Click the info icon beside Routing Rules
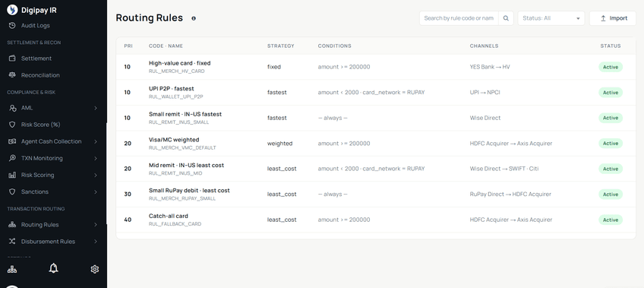The height and width of the screenshot is (288, 644). click(x=194, y=18)
